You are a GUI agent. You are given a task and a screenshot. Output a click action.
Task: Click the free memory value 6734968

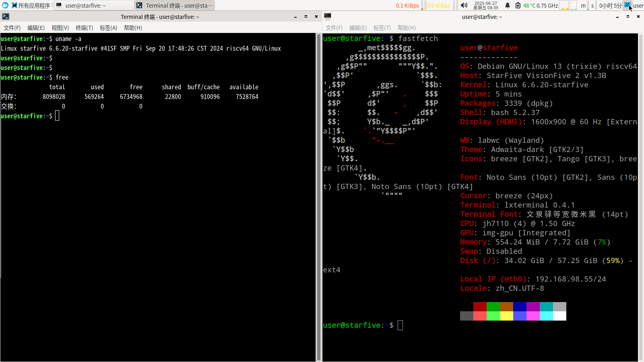pyautogui.click(x=131, y=97)
